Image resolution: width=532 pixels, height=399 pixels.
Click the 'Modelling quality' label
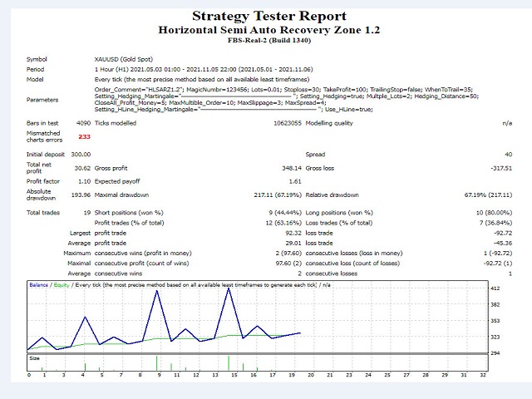coord(329,123)
